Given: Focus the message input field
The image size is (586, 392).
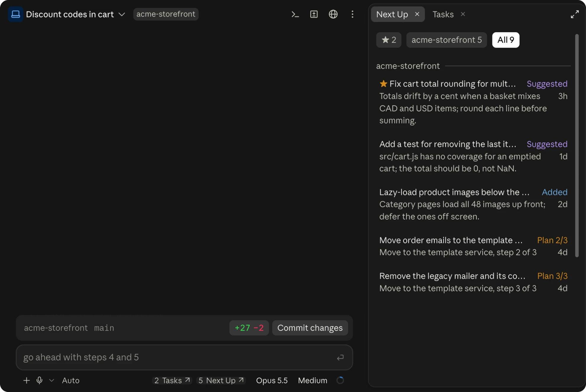Looking at the screenshot, I should coord(184,357).
